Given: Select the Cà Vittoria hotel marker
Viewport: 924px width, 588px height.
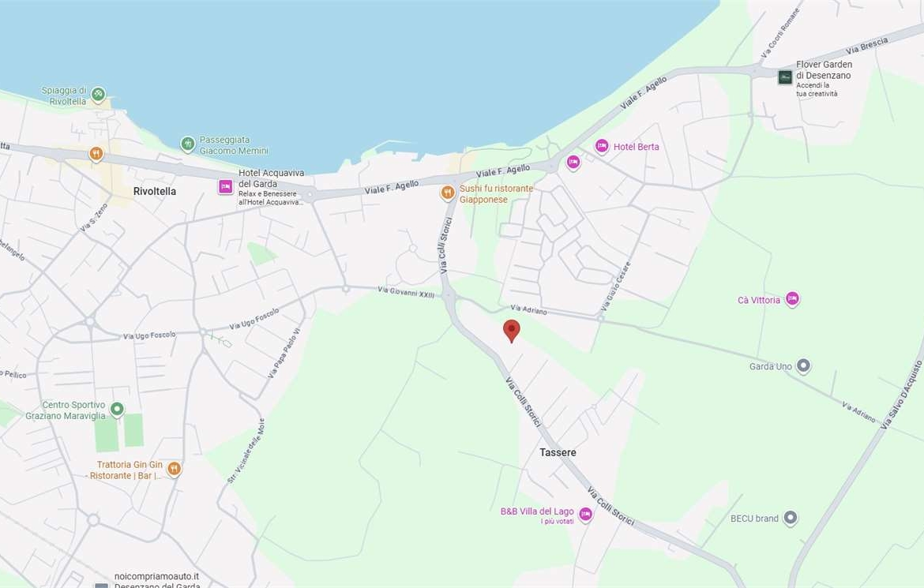Looking at the screenshot, I should (792, 299).
